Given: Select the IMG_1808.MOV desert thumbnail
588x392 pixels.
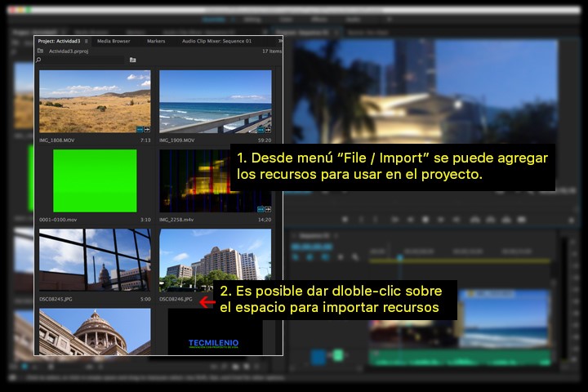Looking at the screenshot, I should pyautogui.click(x=95, y=101).
